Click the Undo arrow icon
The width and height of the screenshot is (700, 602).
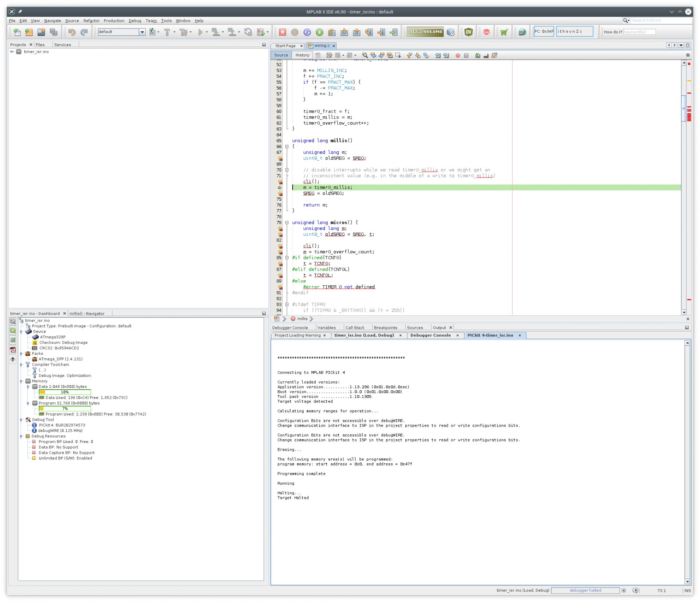pos(72,32)
